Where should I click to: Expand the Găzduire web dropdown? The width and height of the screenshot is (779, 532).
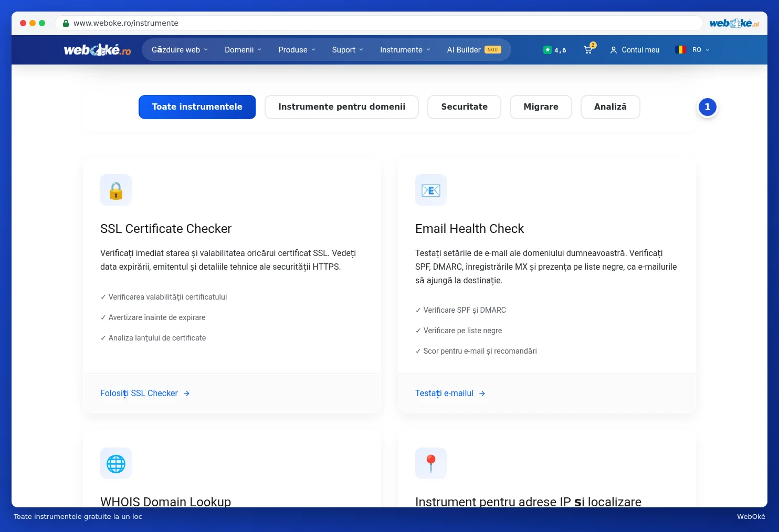pos(180,50)
